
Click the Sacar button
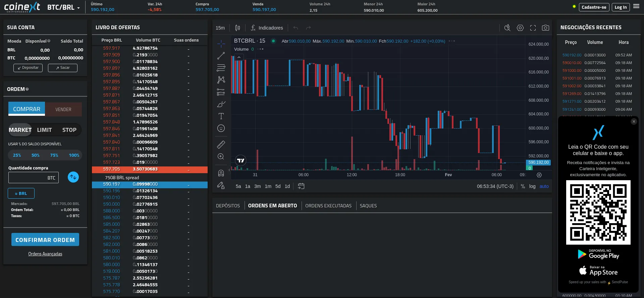pyautogui.click(x=63, y=68)
